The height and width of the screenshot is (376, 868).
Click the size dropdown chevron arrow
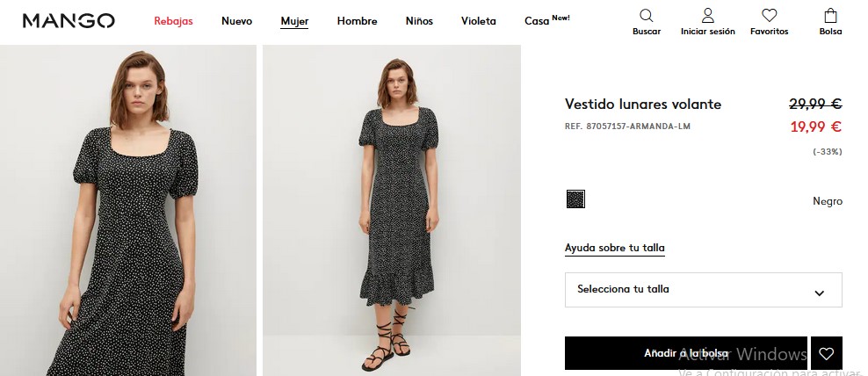pos(820,293)
